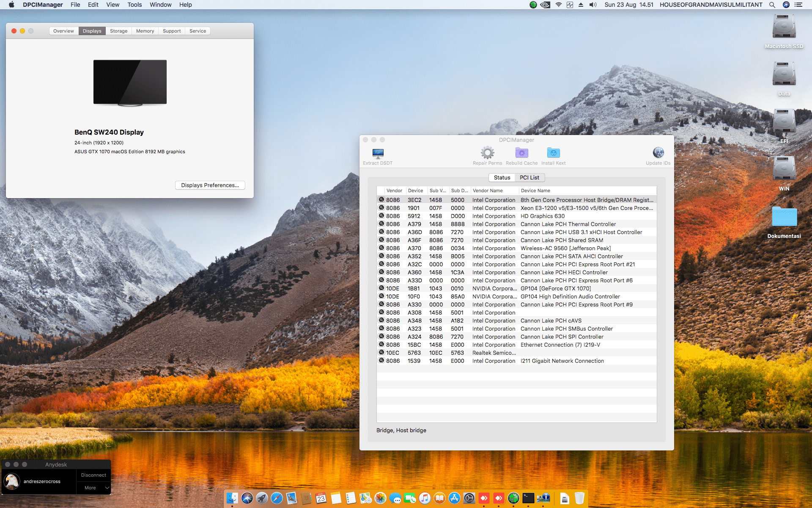This screenshot has width=812, height=508.
Task: Open the Dokumentasi folder on desktop
Action: (784, 218)
